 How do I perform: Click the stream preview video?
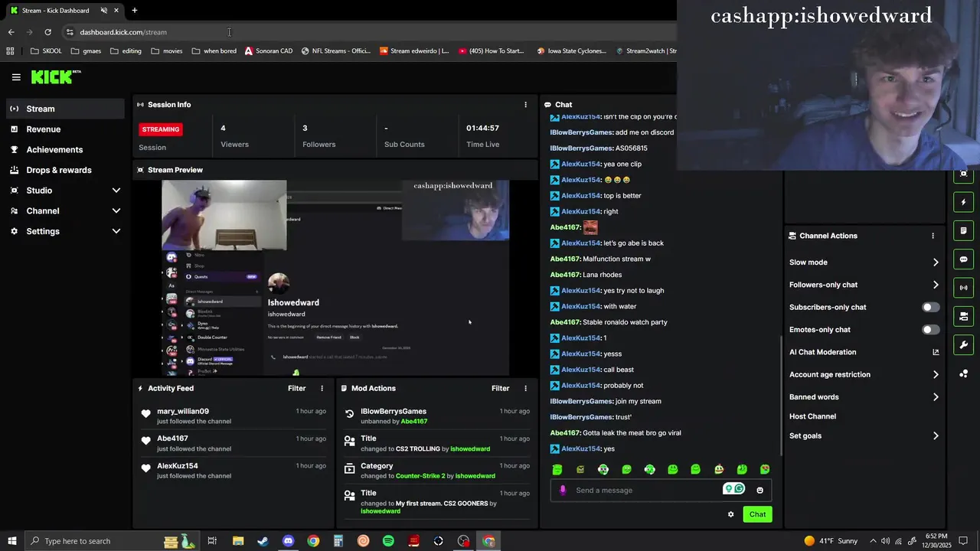335,278
